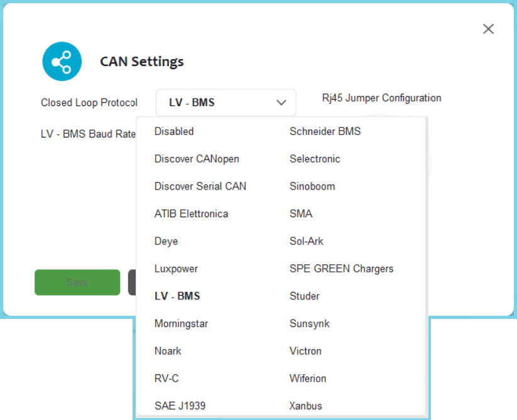The image size is (517, 420).
Task: Click the LV - BMS Baud Rate label
Action: [x=88, y=134]
